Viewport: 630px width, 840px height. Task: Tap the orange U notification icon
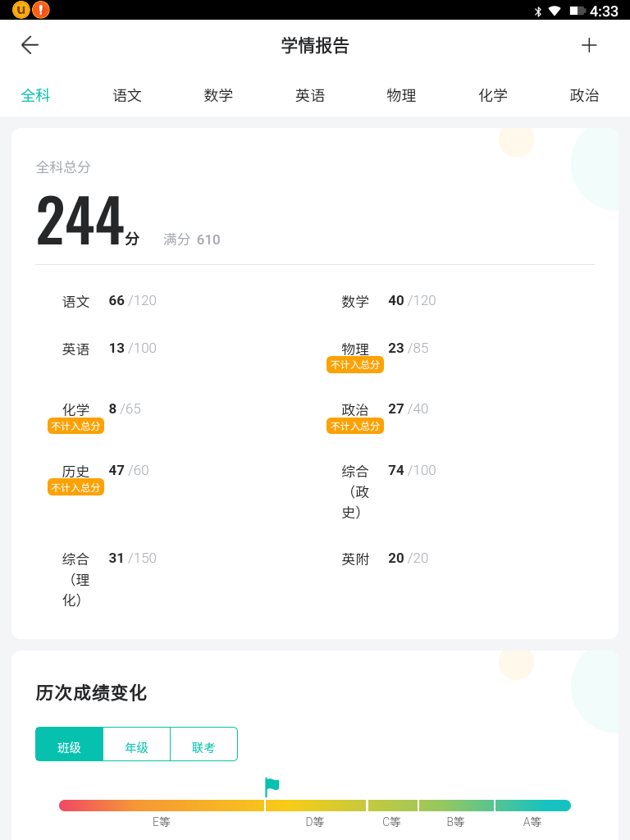[x=21, y=10]
